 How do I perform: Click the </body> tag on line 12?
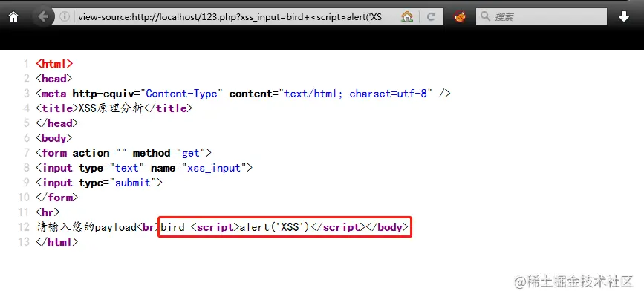[x=387, y=227]
